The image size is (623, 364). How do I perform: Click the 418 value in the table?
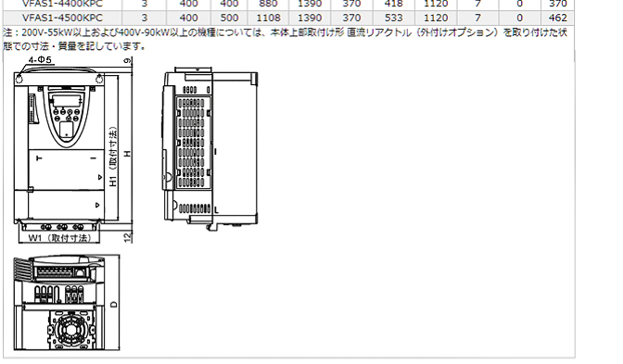coord(393,4)
